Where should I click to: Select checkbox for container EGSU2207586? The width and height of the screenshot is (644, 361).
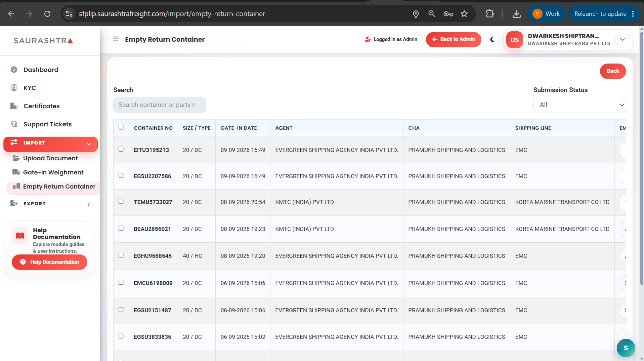pyautogui.click(x=121, y=175)
